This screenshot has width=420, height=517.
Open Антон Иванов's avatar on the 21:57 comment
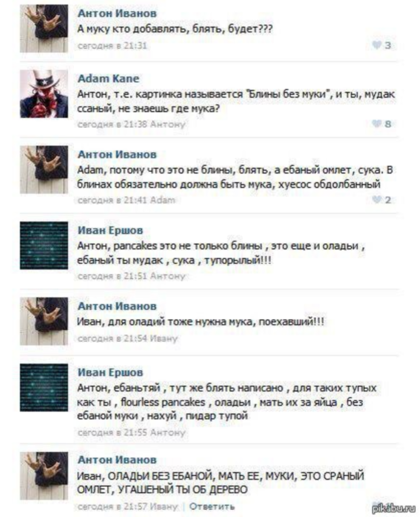pos(44,476)
